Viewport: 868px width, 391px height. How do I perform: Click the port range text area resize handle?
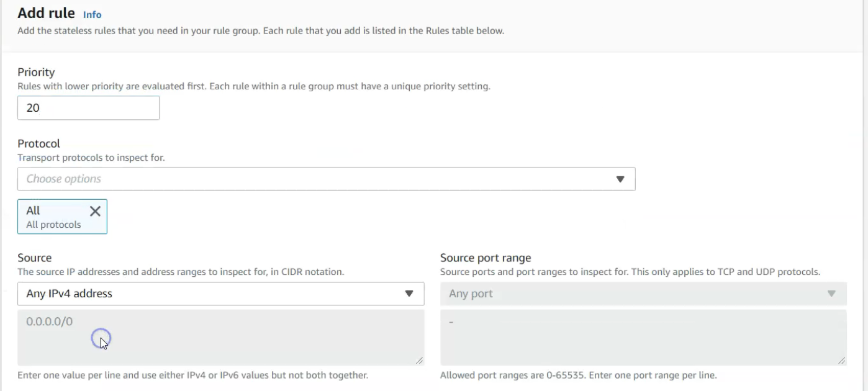tap(842, 361)
